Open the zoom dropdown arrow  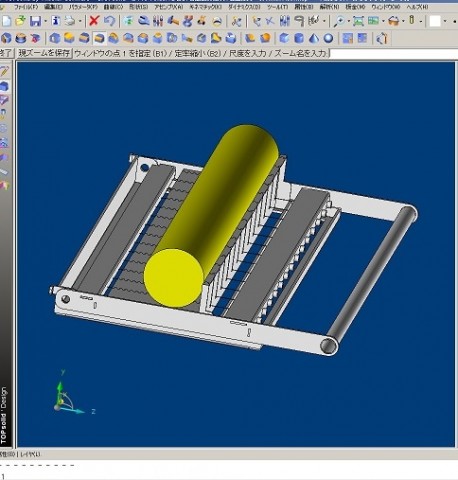tap(349, 22)
